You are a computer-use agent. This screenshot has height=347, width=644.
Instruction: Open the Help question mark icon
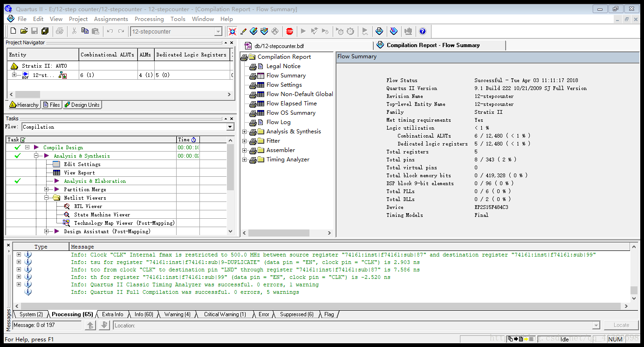[x=423, y=31]
